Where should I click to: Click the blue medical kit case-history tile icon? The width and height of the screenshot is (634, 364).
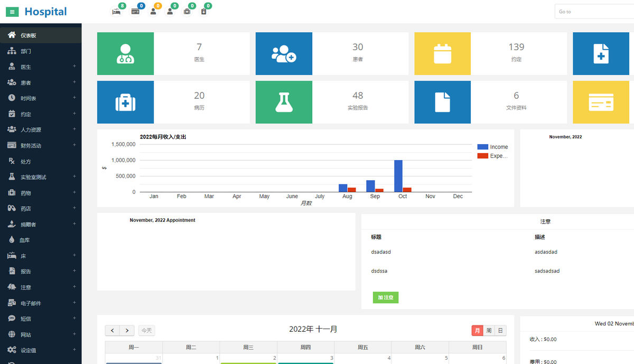tap(125, 102)
